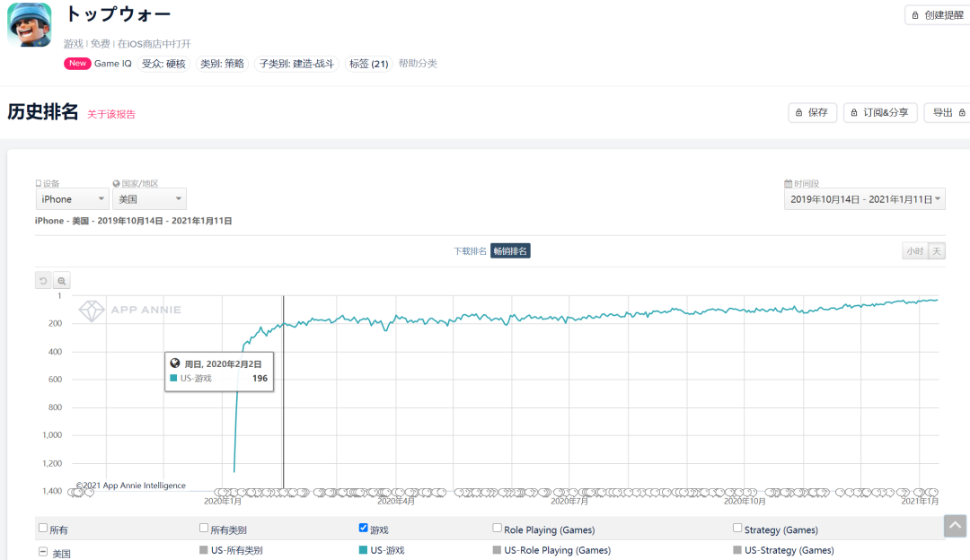The width and height of the screenshot is (970, 560).
Task: Click the Top War app icon
Action: click(x=30, y=25)
